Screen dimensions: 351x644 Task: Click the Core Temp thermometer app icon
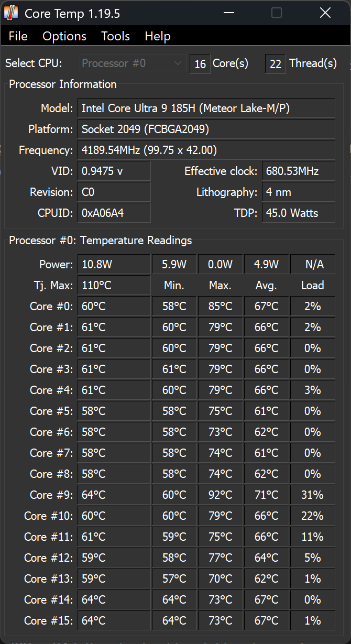pos(11,13)
